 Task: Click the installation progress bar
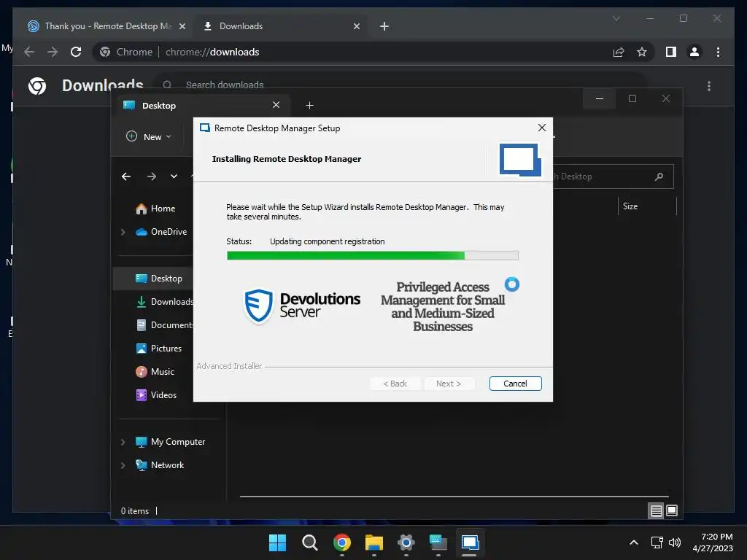373,256
